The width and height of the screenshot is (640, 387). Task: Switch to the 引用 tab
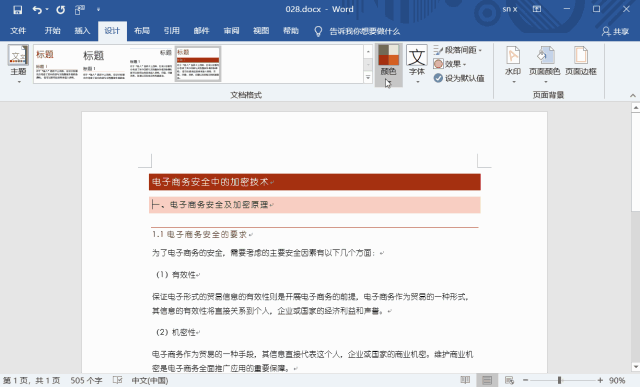[x=171, y=31]
